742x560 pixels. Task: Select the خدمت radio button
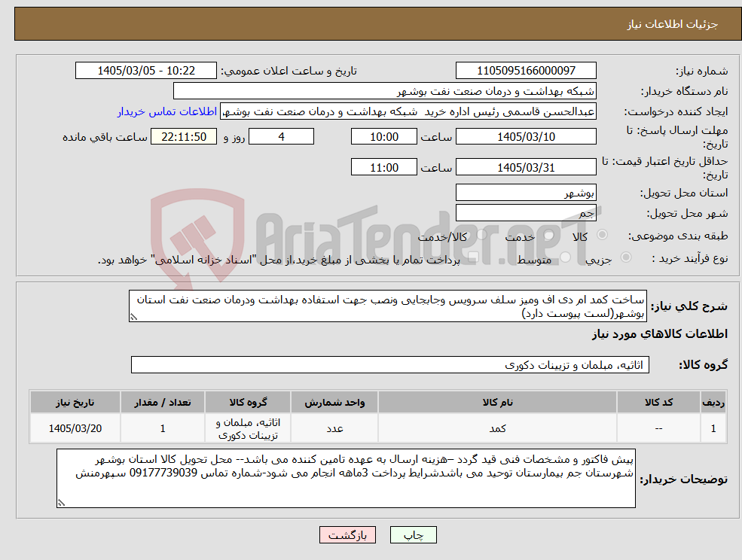pyautogui.click(x=548, y=235)
